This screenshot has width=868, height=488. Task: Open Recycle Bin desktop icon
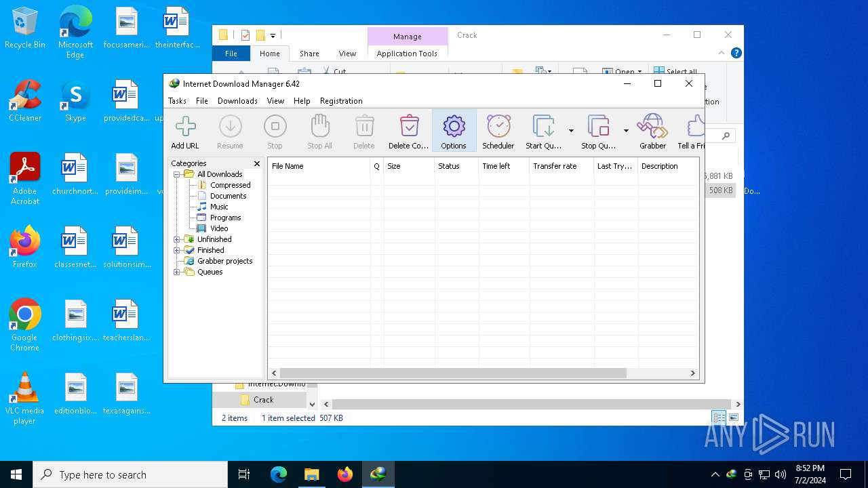25,29
